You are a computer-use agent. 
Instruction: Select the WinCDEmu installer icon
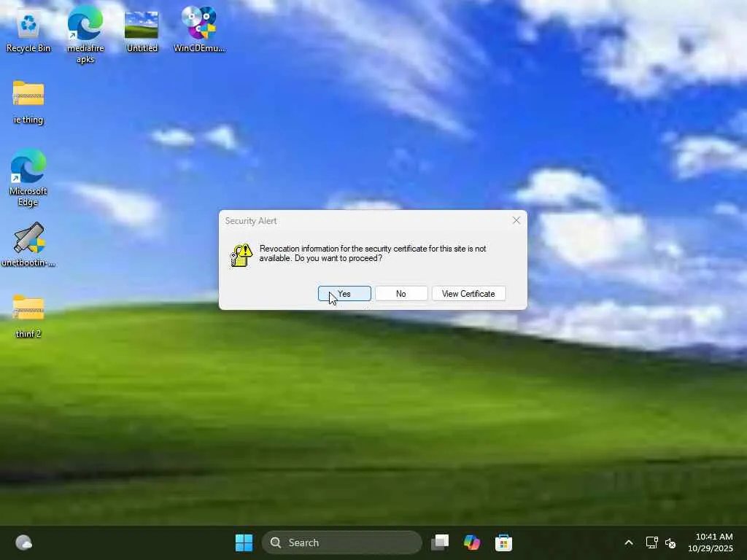pos(199,29)
